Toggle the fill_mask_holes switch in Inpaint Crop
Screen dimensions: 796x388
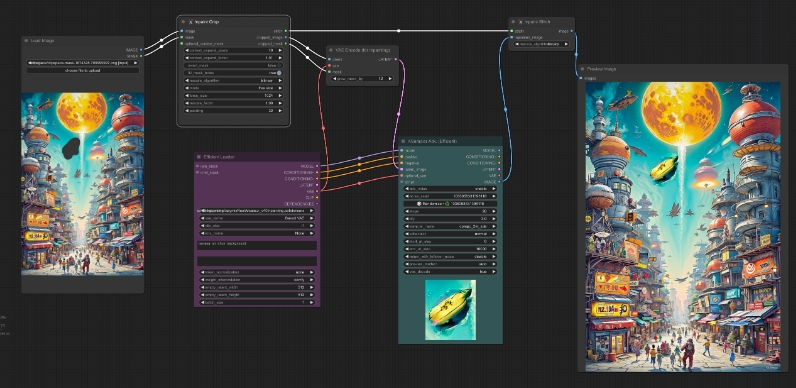pos(233,73)
